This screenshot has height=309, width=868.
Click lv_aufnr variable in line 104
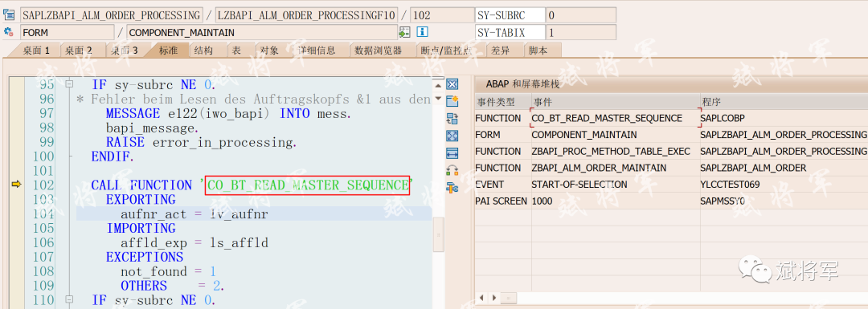point(239,214)
